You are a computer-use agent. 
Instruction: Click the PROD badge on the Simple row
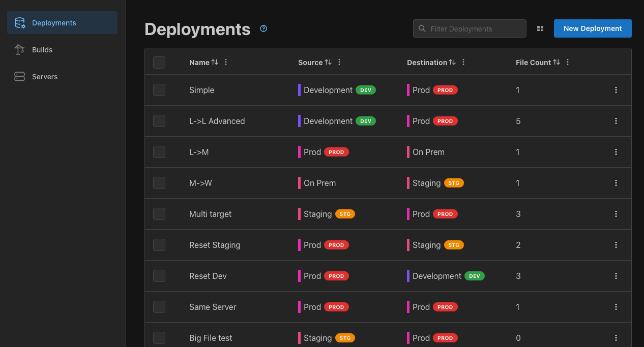pyautogui.click(x=445, y=90)
